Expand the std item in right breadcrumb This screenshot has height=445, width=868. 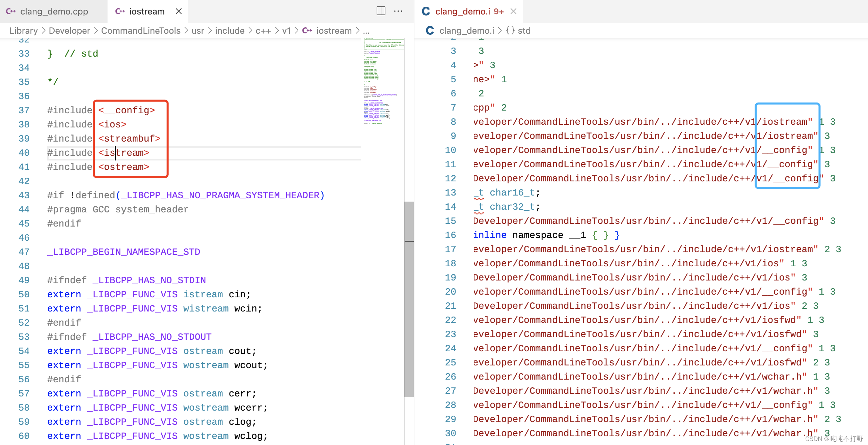pos(523,30)
